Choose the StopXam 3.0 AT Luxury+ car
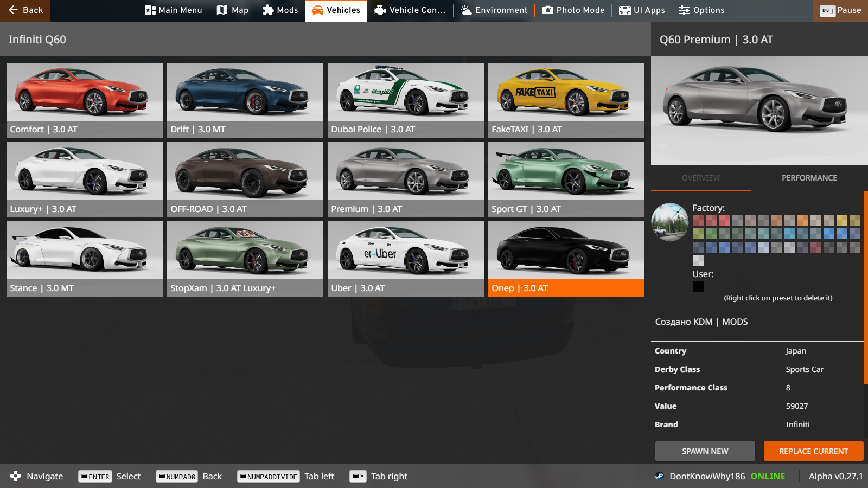868x488 pixels. coord(245,259)
